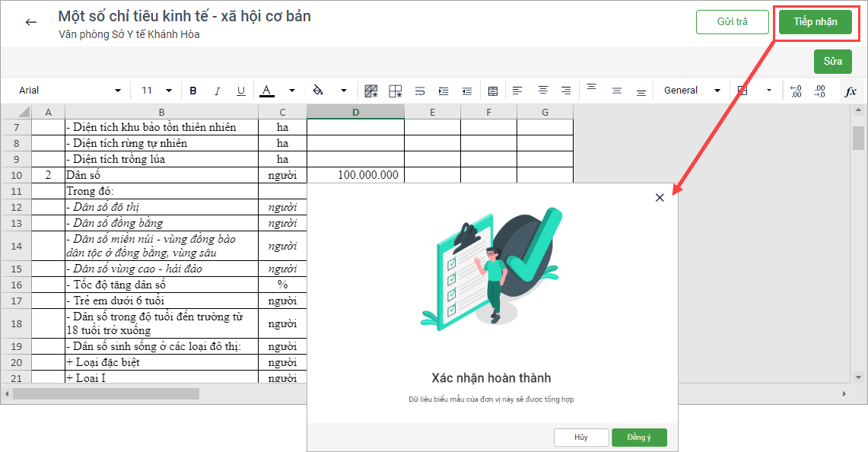
Task: Click the font color A swatch
Action: 266,91
